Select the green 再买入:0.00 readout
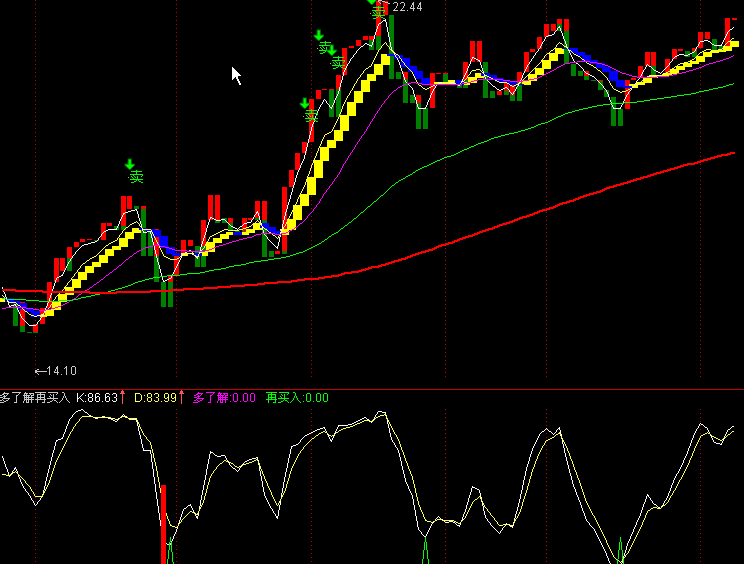Screen dimensions: 744x564 (297, 398)
